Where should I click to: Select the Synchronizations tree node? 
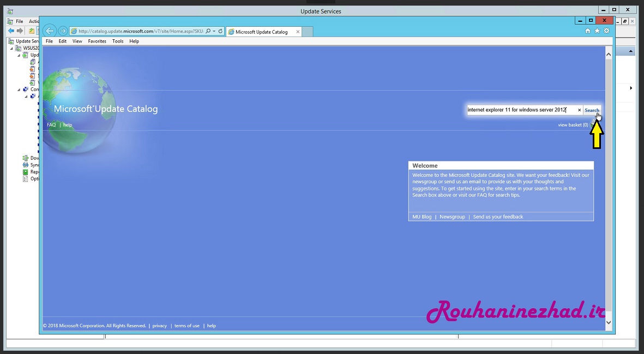(x=31, y=165)
